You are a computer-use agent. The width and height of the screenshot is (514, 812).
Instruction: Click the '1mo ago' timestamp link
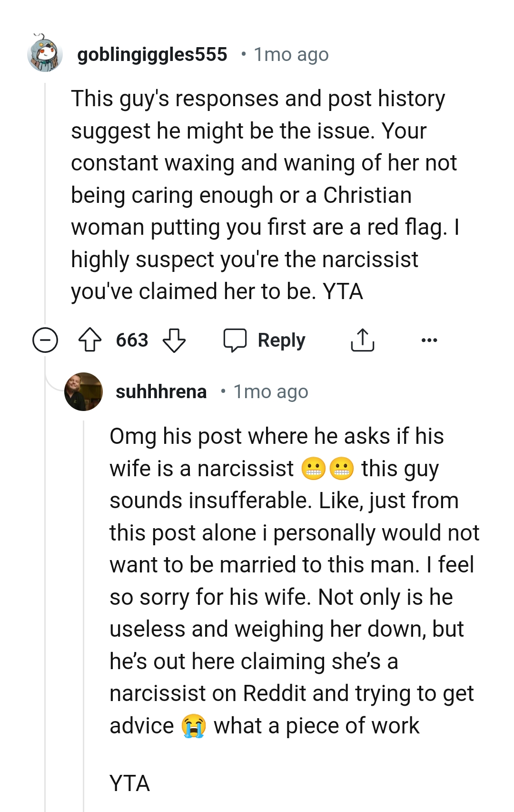291,54
